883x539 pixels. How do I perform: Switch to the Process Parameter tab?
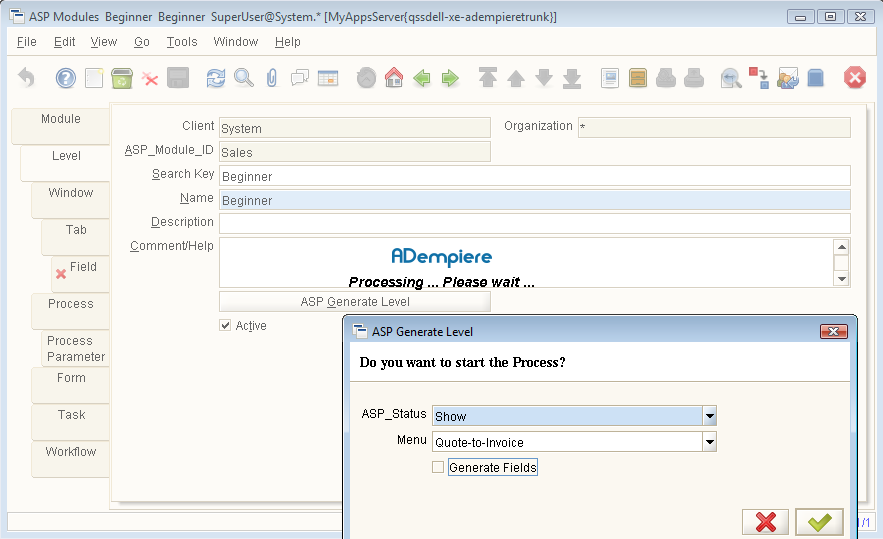(x=75, y=349)
